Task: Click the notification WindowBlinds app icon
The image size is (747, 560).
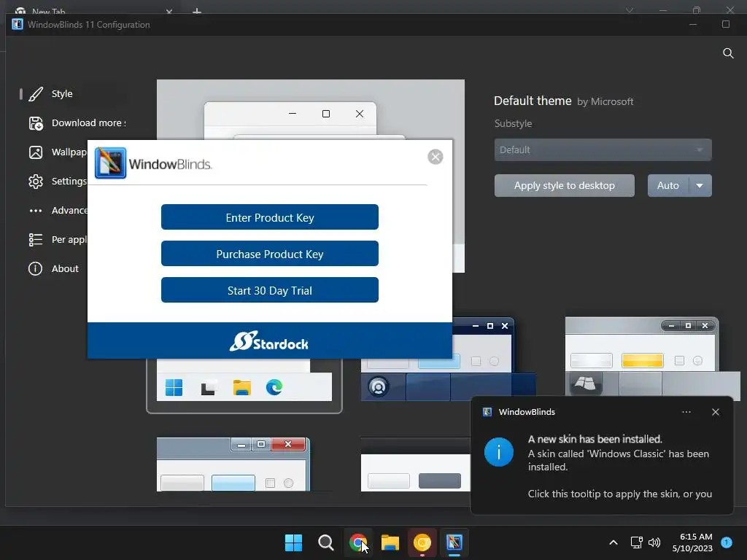Action: [487, 412]
